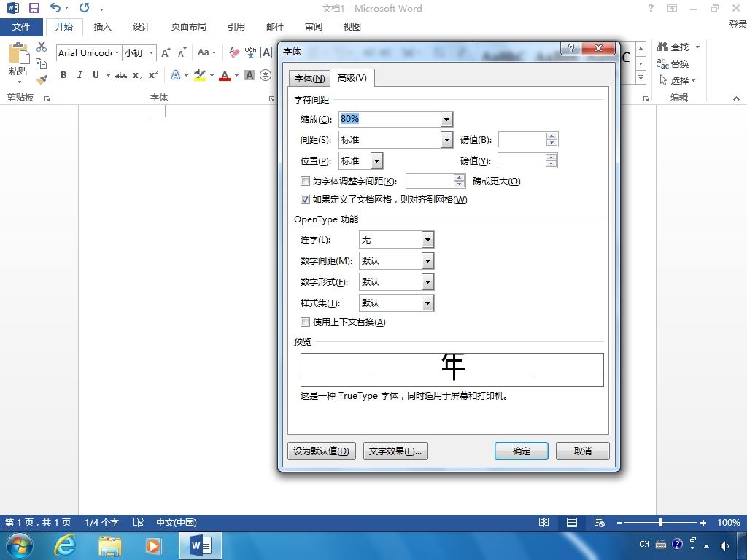The height and width of the screenshot is (560, 747).
Task: Apply yellow text highlight color
Action: click(x=200, y=75)
